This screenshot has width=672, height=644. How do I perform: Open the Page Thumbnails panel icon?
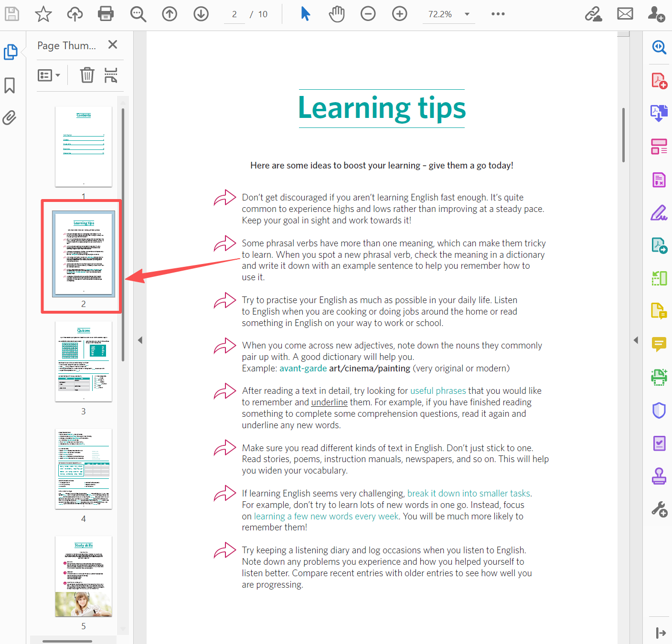[11, 52]
